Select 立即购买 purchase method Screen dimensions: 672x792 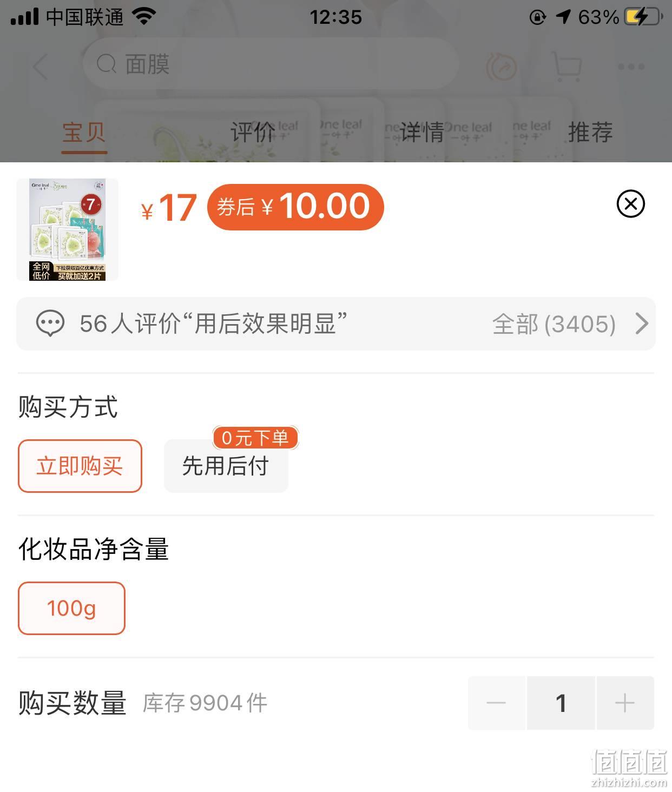coord(80,466)
